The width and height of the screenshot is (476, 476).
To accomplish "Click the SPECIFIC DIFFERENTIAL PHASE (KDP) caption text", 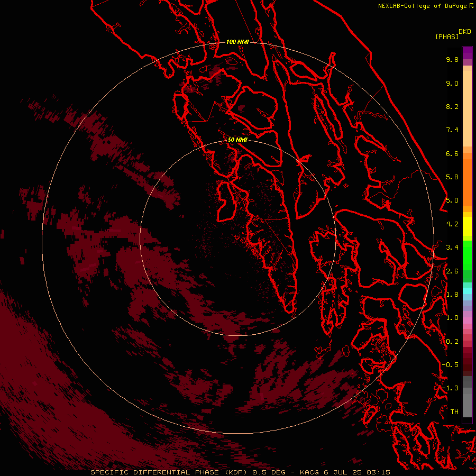I will [x=170, y=472].
